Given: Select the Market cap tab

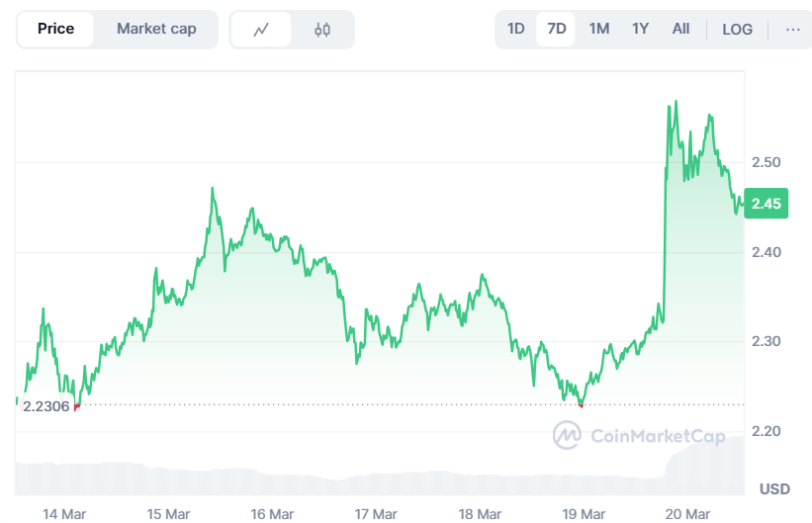Looking at the screenshot, I should [x=156, y=29].
